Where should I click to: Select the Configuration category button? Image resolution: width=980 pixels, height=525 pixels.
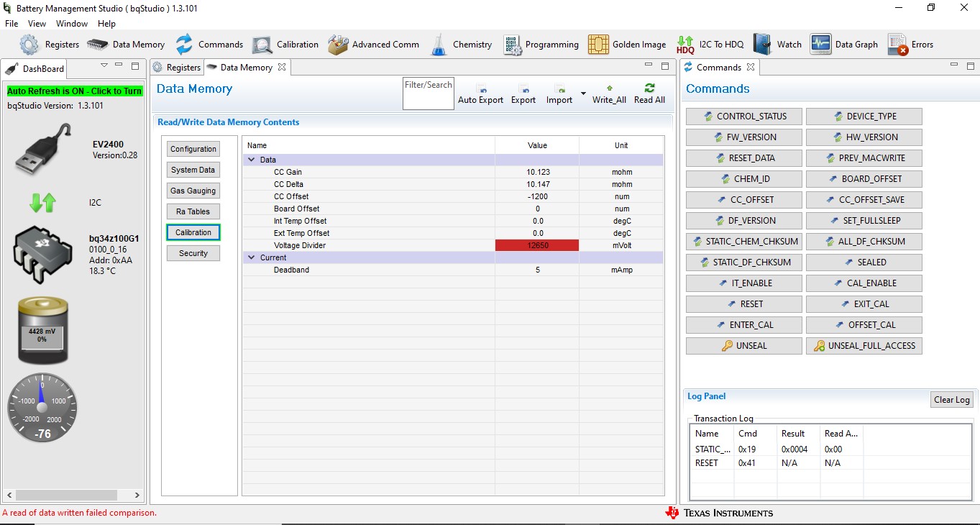[193, 149]
